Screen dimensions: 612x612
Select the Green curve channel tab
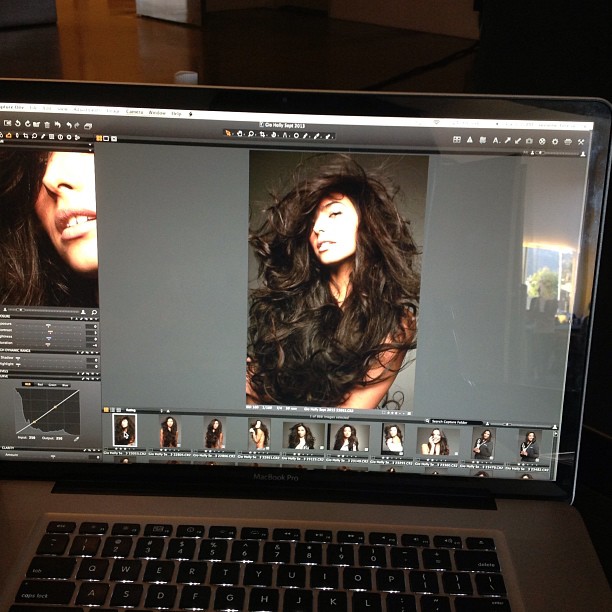pos(52,385)
